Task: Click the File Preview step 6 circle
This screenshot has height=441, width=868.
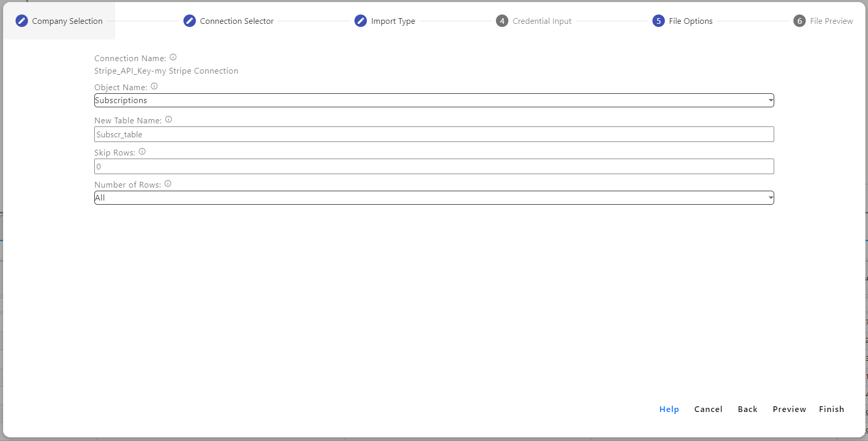Action: 800,21
